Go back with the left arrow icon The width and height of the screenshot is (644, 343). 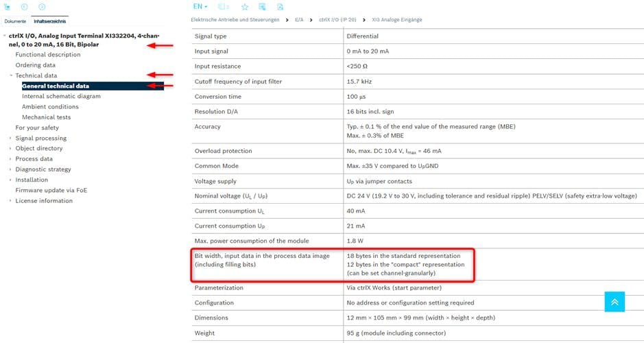[x=25, y=7]
